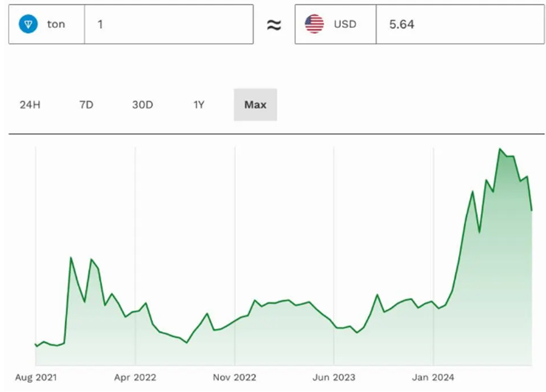Click the Apr 2022 axis label
The height and width of the screenshot is (392, 546).
(x=135, y=377)
